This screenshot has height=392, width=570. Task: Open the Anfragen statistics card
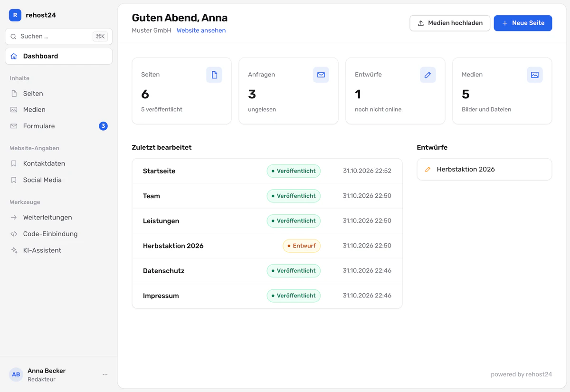click(x=288, y=91)
